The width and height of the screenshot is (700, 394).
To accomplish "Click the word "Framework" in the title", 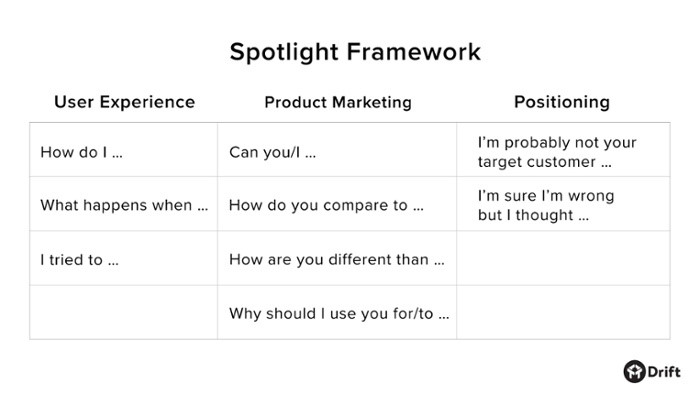I will 413,51.
